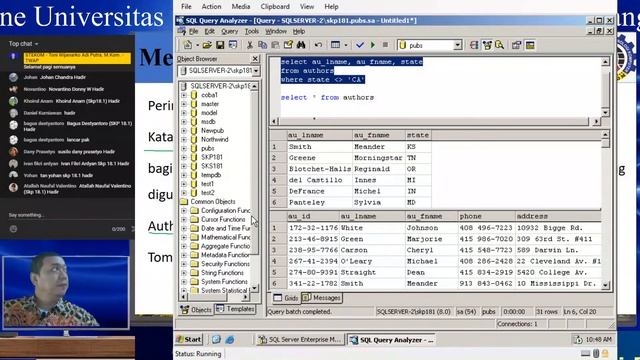
Task: Open the Load SQL Script folder icon
Action: tap(207, 45)
